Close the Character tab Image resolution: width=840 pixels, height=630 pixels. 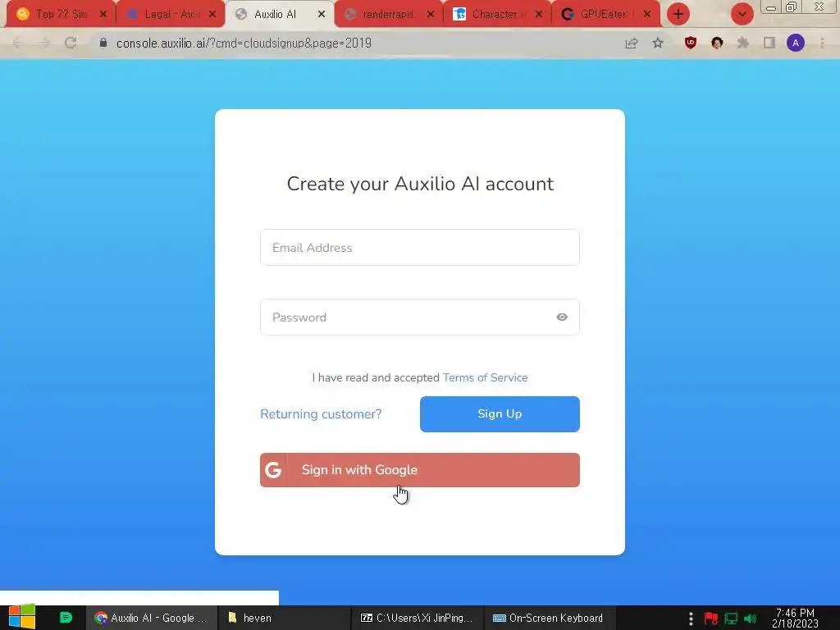539,15
